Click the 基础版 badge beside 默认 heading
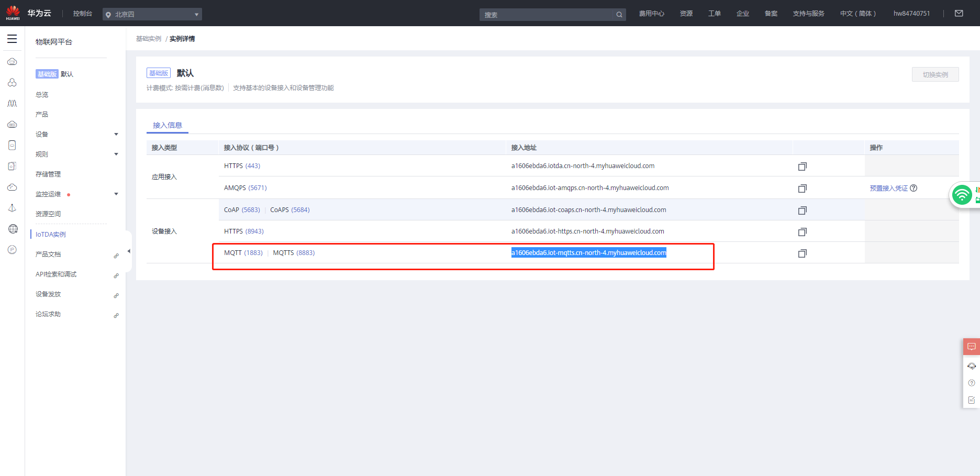This screenshot has width=980, height=476. (x=159, y=73)
